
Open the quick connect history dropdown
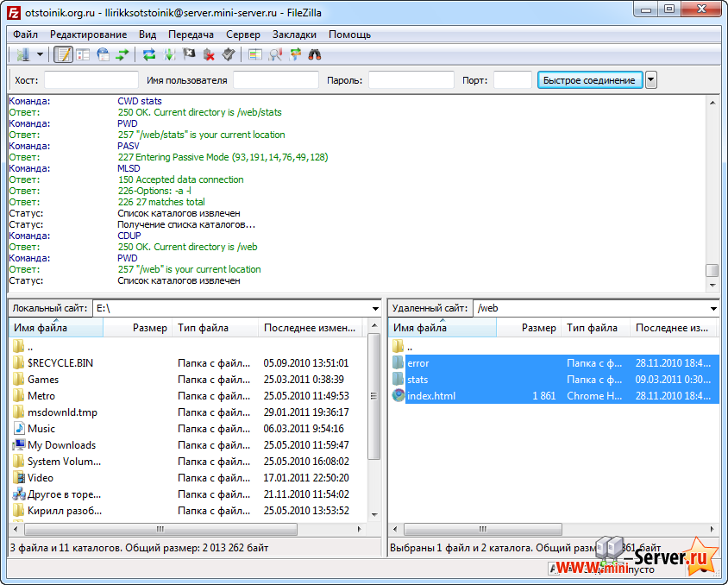pyautogui.click(x=651, y=80)
